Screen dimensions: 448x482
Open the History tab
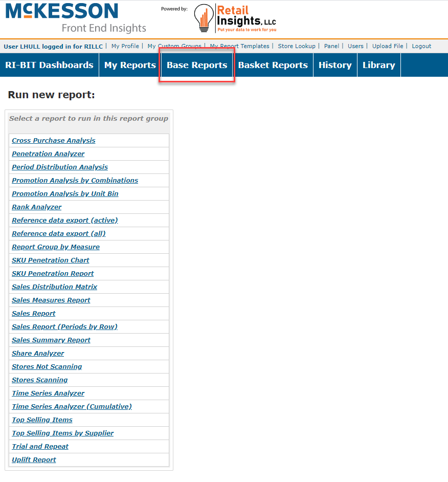pos(335,64)
